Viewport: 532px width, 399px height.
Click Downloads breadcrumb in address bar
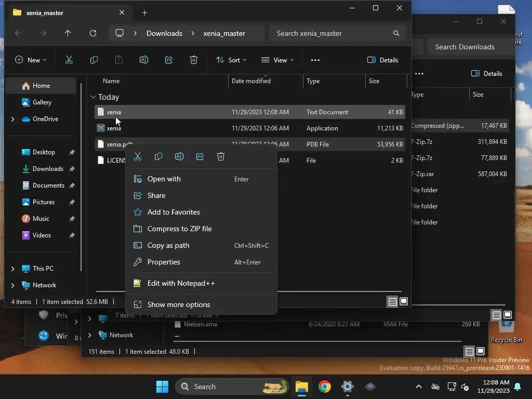point(164,33)
